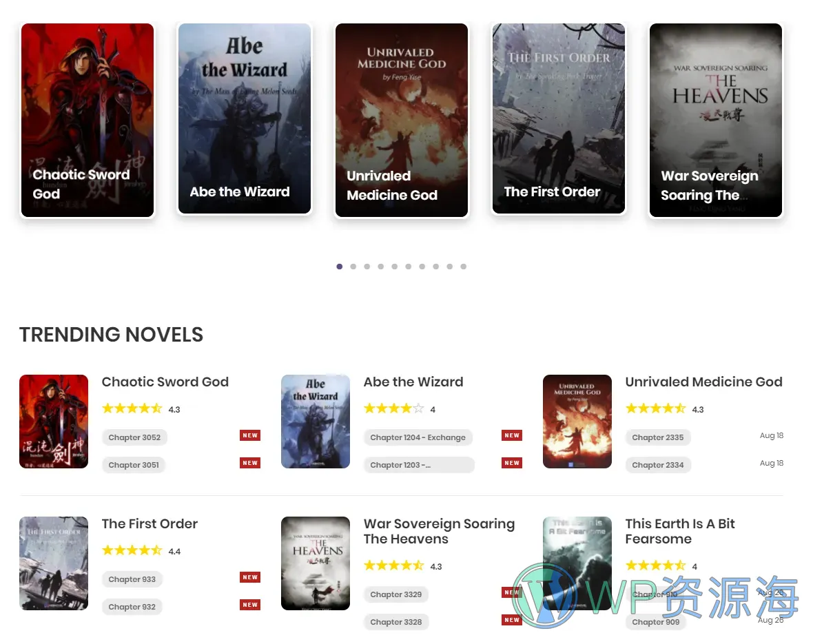Open Chapter 3052 of Chaotic Sword God

pyautogui.click(x=134, y=437)
